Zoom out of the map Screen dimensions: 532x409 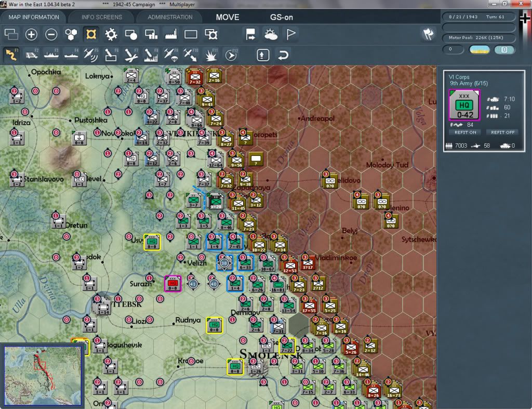[x=51, y=34]
